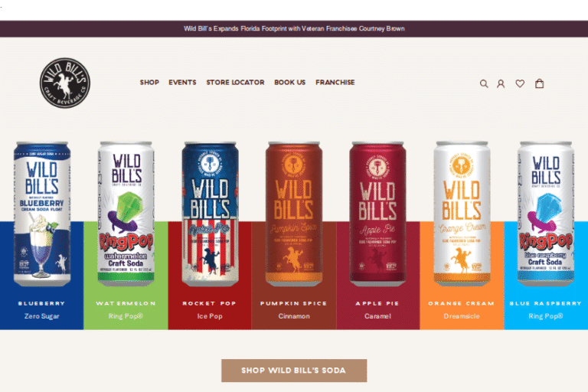This screenshot has height=392, width=588.
Task: Select the Blueberry cream soda can
Action: (x=42, y=214)
